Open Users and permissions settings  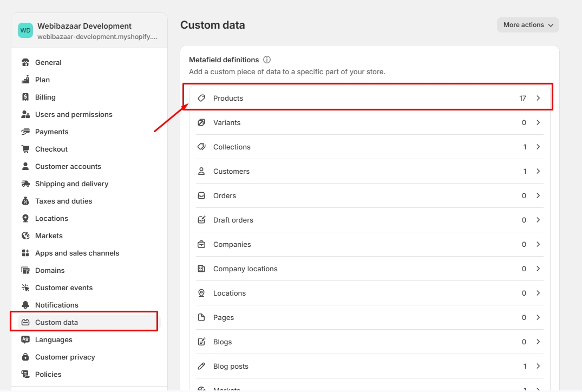click(74, 114)
